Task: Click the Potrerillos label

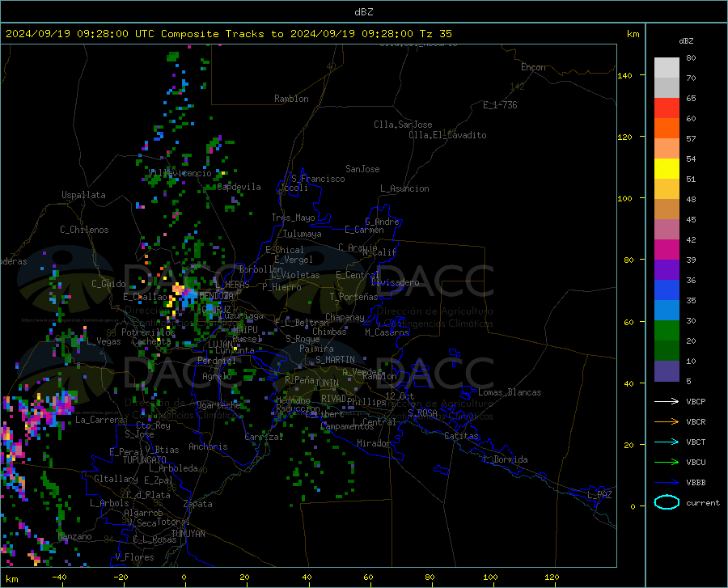Action: (148, 332)
